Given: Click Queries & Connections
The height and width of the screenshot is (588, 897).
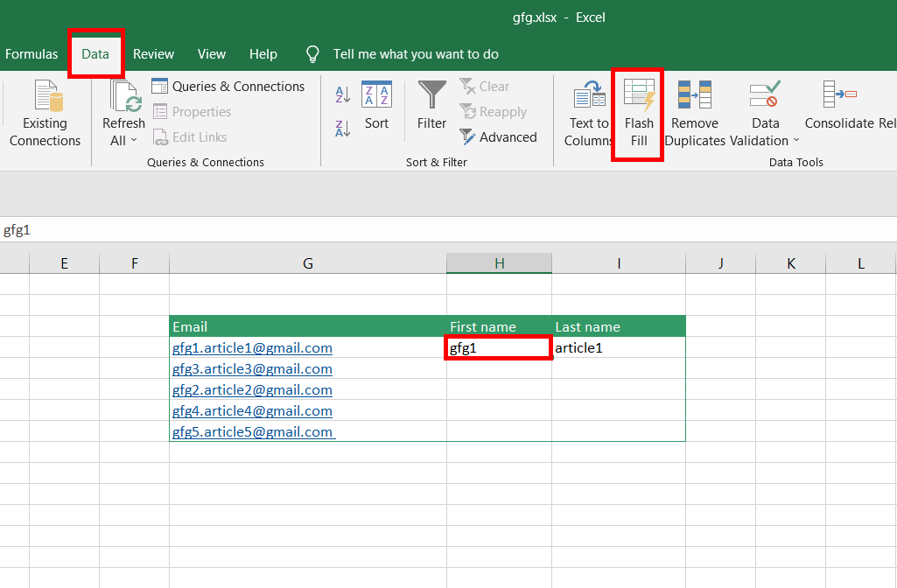Looking at the screenshot, I should click(x=229, y=86).
